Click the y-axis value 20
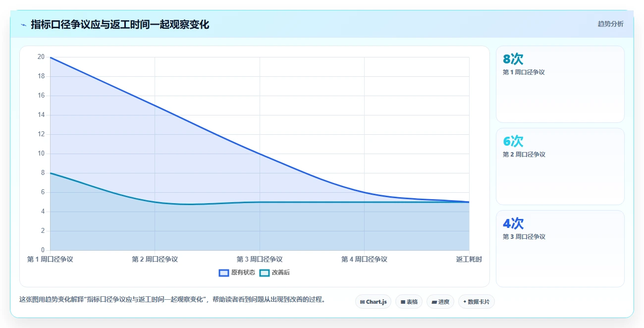Viewport: 644px width, 328px height. pyautogui.click(x=41, y=57)
